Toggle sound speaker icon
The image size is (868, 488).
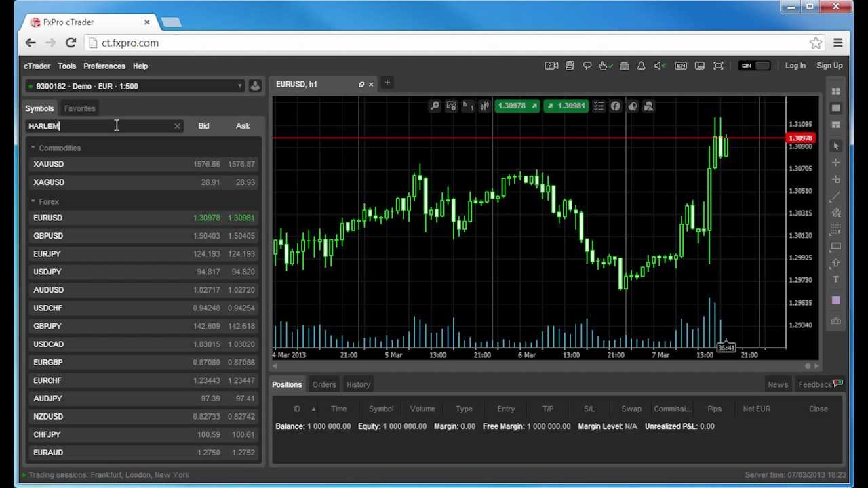(659, 66)
